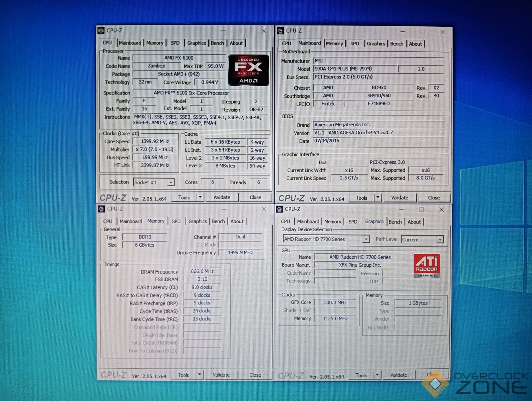Image resolution: width=532 pixels, height=401 pixels.
Task: Click the DRAM Frequency value "666.6 MHz"
Action: [x=202, y=271]
